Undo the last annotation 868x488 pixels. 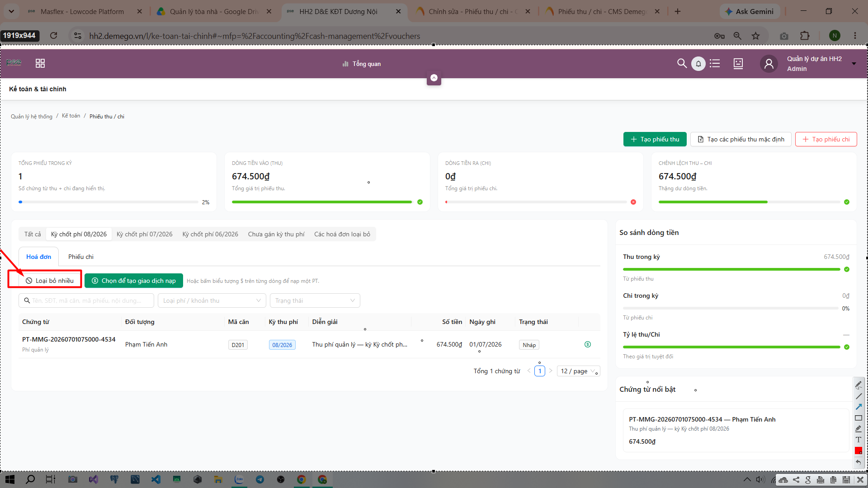859,462
